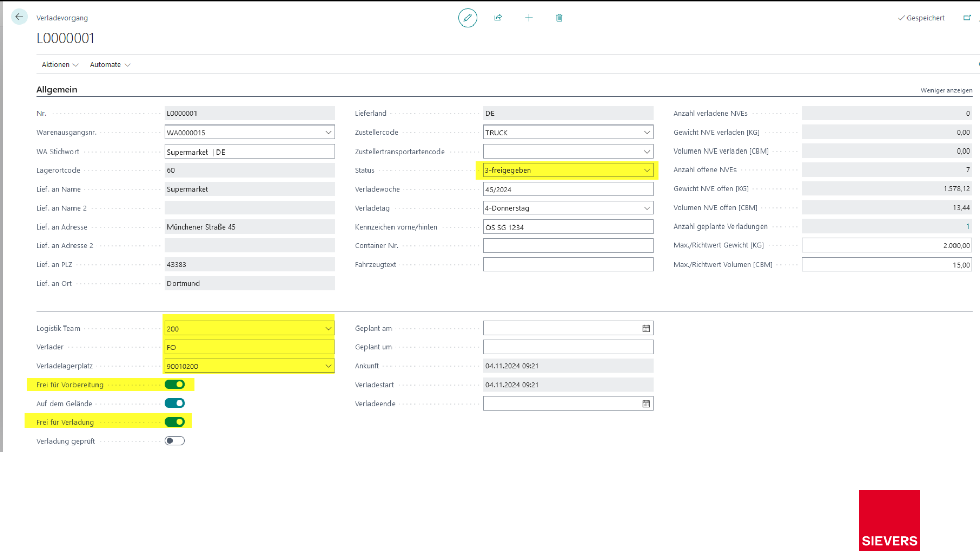Open page in new window icon
Screen dimensions: 980x551
point(967,18)
